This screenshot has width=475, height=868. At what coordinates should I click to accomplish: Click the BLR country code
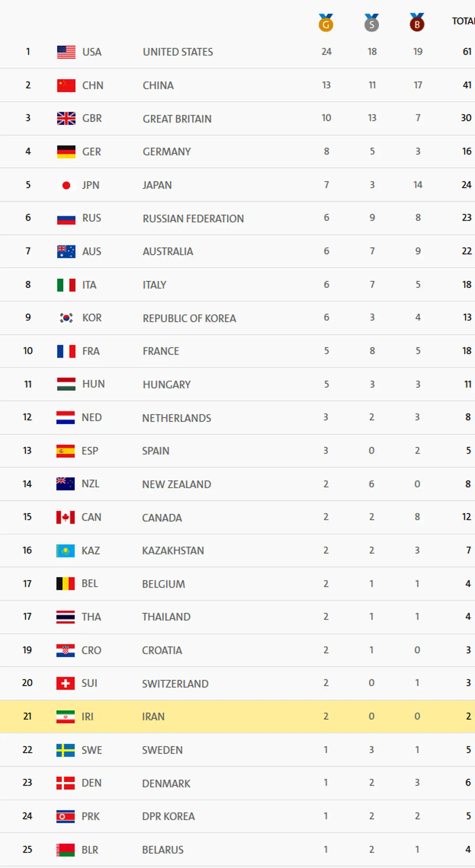[90, 850]
